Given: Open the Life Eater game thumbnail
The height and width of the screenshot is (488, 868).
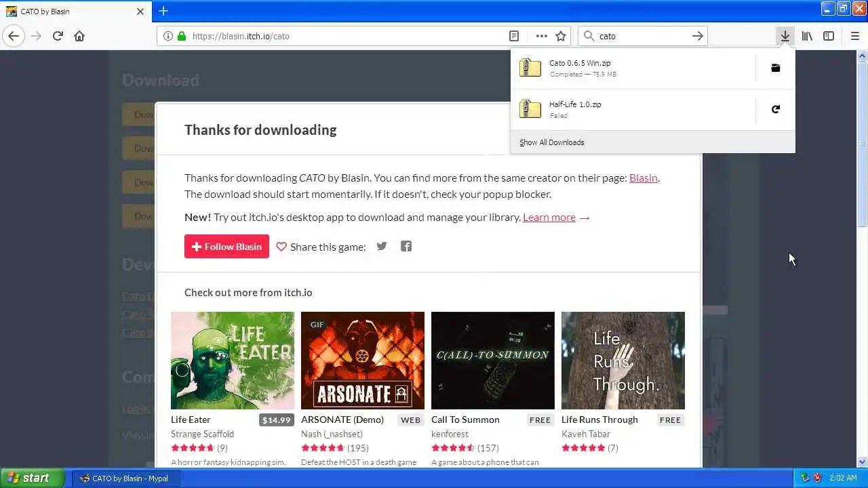Looking at the screenshot, I should click(233, 361).
